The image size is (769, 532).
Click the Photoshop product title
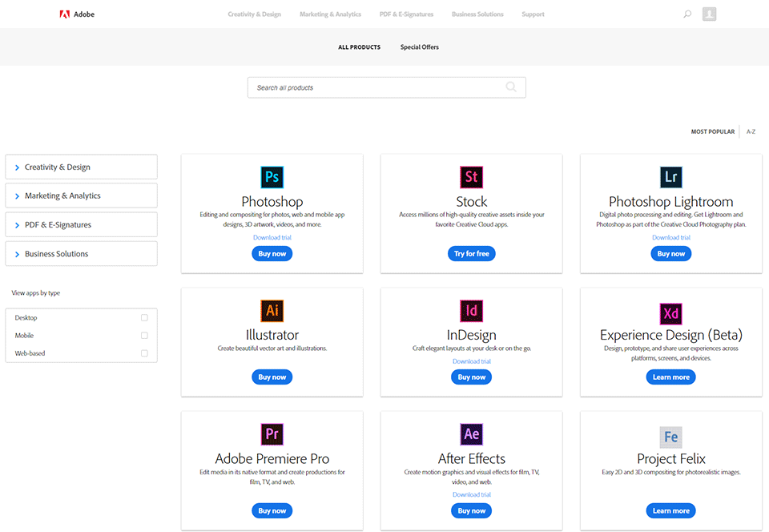click(272, 202)
